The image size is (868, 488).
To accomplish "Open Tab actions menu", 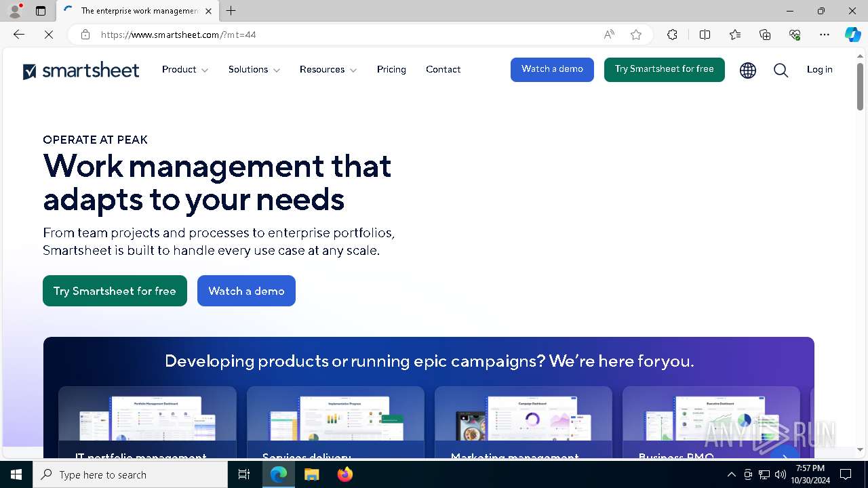I will click(x=41, y=11).
